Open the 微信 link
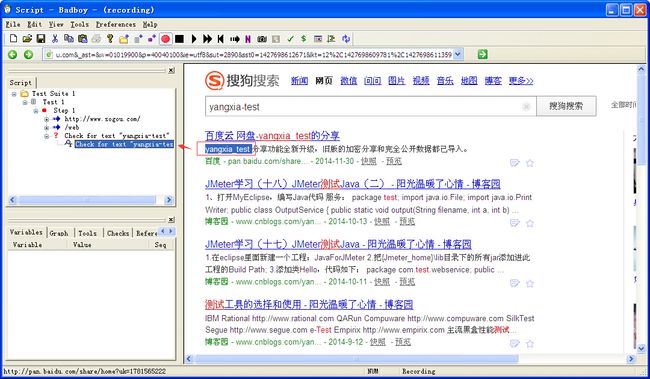Viewport: 650px width, 379px height. (x=349, y=80)
